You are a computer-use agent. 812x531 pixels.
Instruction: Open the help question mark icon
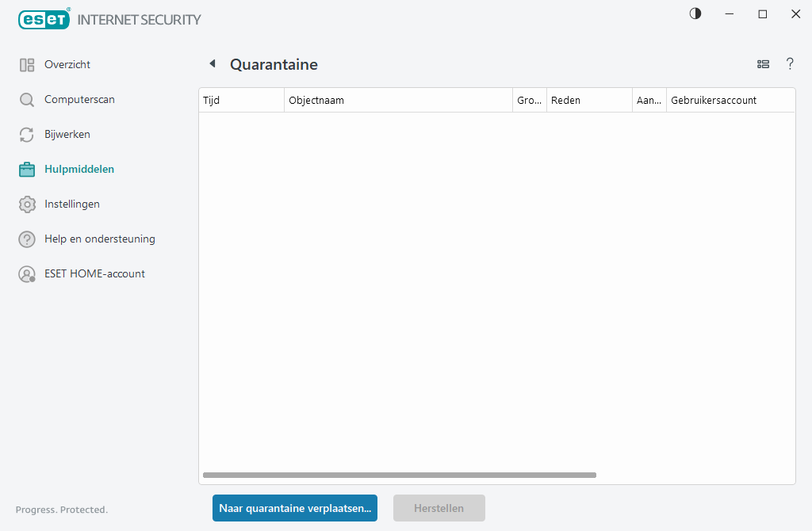coord(790,64)
